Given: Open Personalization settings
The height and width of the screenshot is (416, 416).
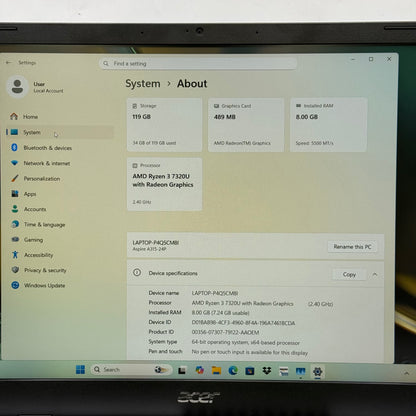Looking at the screenshot, I should click(x=59, y=179).
